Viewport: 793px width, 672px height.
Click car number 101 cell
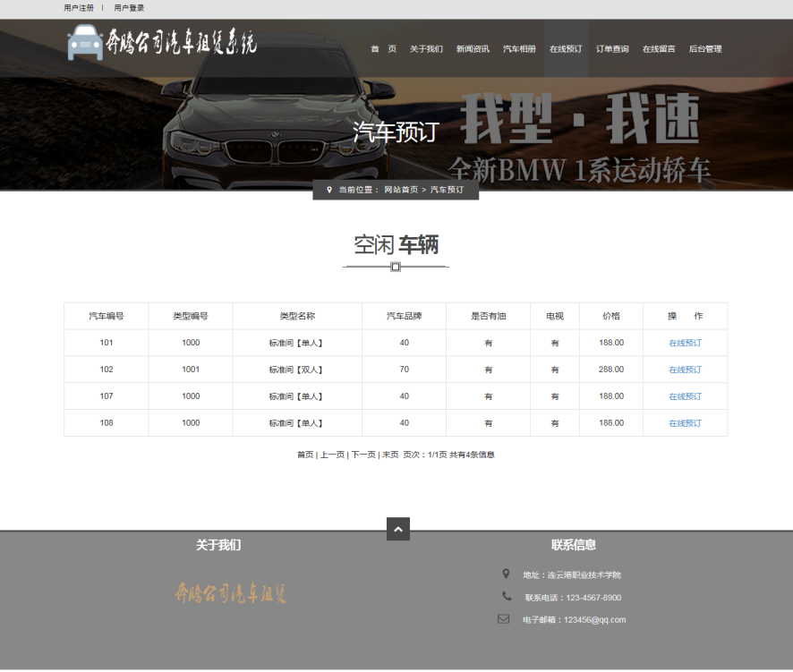(107, 343)
